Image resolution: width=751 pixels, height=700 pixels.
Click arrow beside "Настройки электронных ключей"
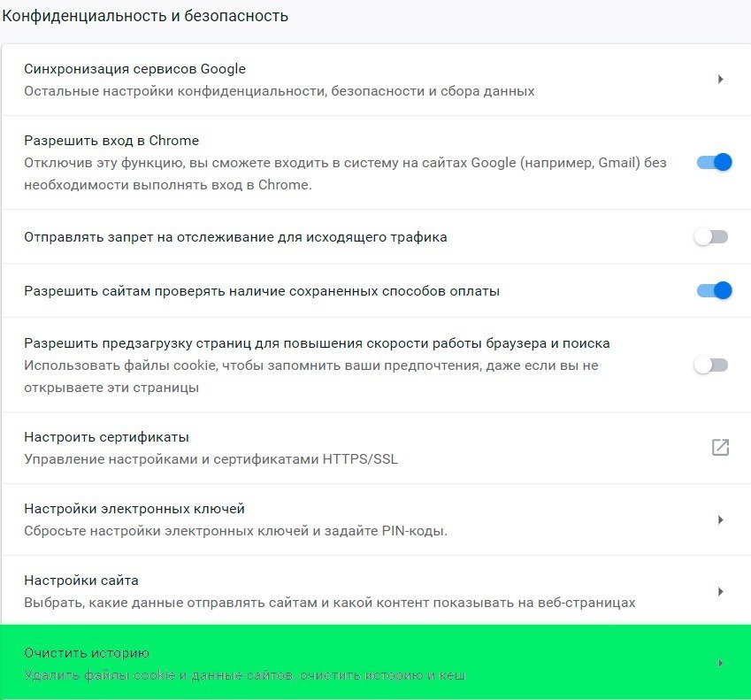click(720, 519)
